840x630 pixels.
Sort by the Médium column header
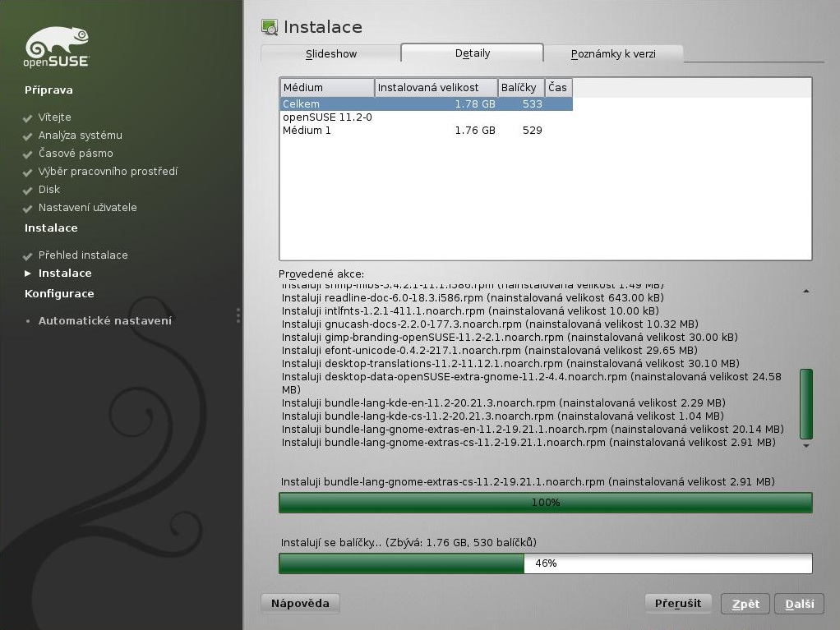327,87
